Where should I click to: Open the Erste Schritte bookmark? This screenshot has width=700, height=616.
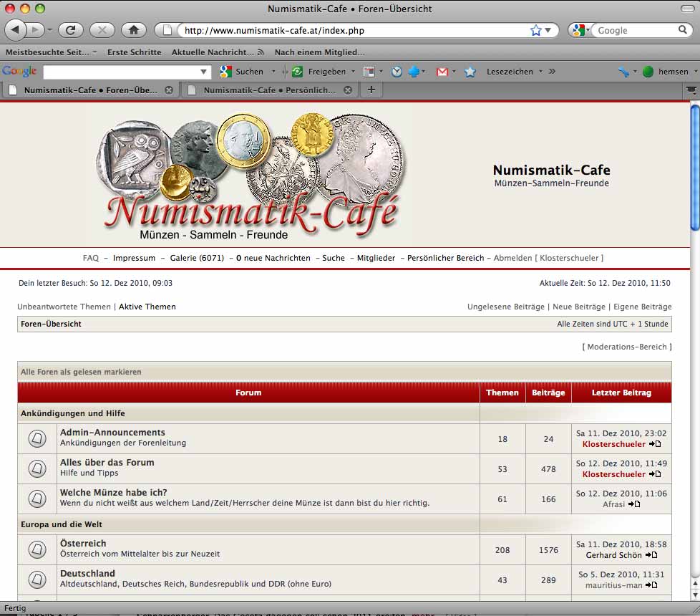point(135,52)
